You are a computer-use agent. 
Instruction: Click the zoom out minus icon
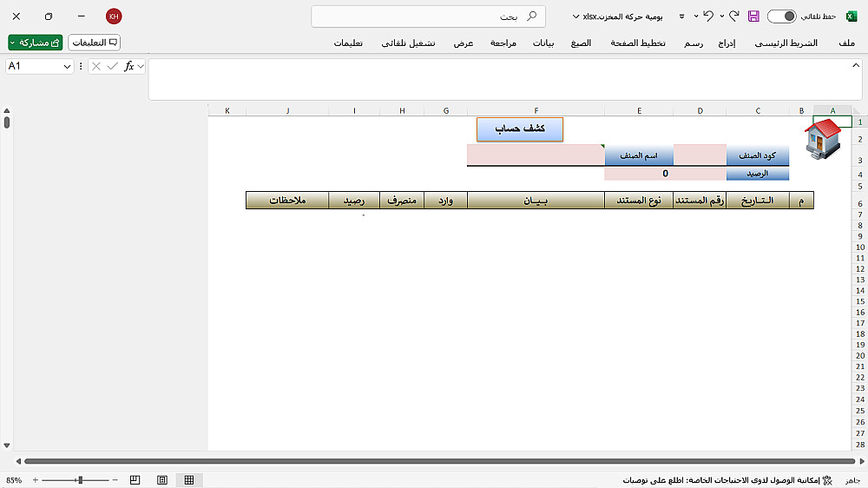coord(115,479)
